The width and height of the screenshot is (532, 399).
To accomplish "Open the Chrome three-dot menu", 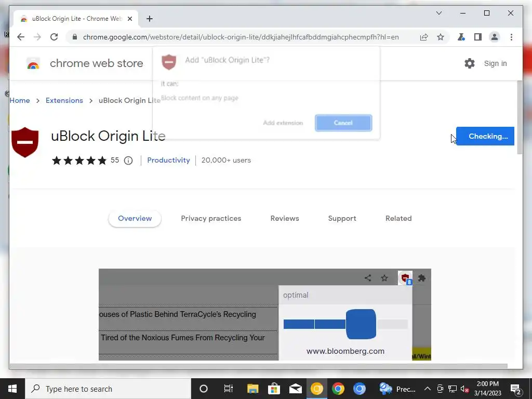I will click(x=511, y=37).
